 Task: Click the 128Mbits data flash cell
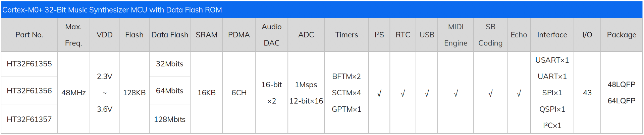170,119
